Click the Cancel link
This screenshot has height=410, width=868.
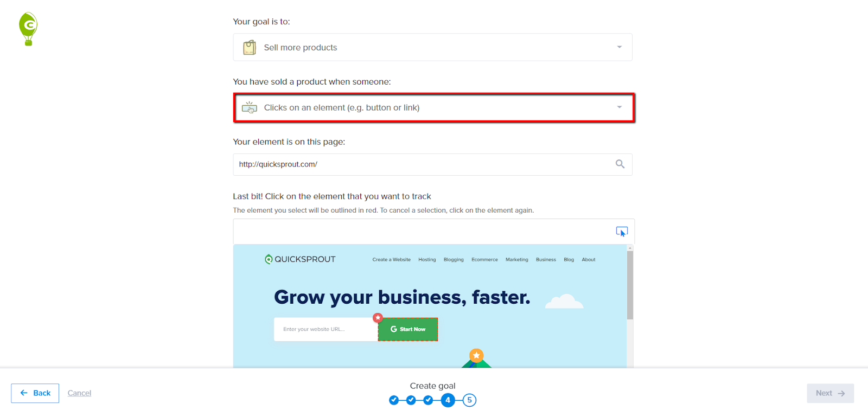(x=79, y=393)
